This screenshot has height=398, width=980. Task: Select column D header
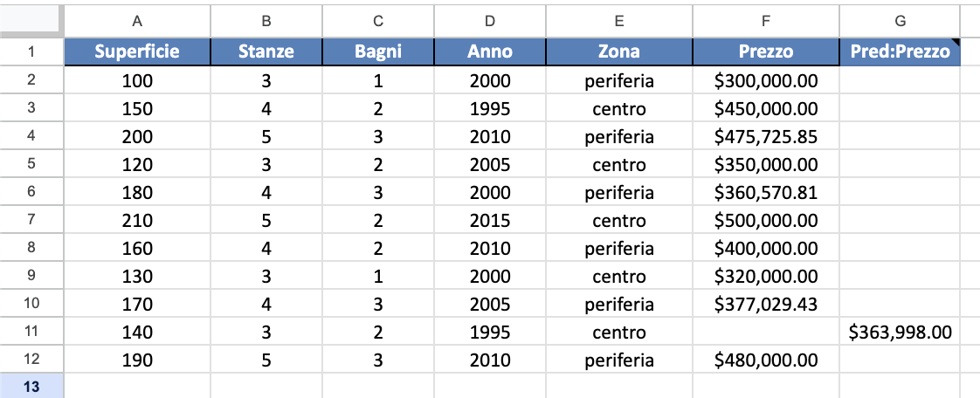(489, 21)
